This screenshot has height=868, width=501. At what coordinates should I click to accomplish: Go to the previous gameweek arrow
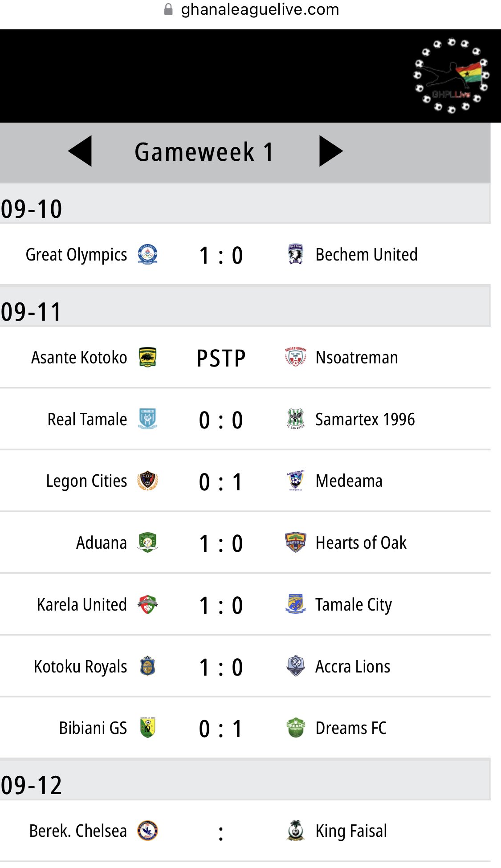pyautogui.click(x=81, y=151)
